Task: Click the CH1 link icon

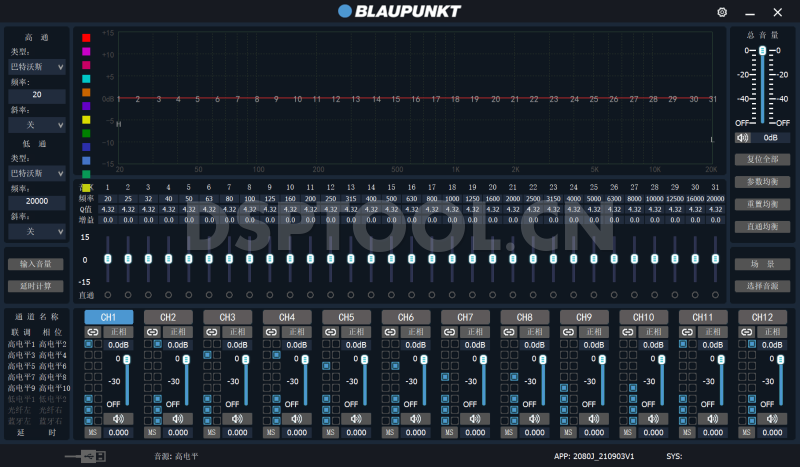Action: pyautogui.click(x=92, y=331)
